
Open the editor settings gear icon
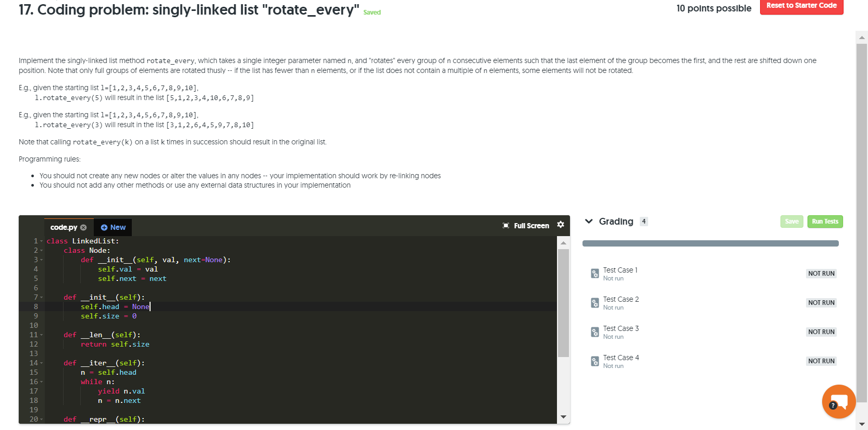pyautogui.click(x=561, y=225)
